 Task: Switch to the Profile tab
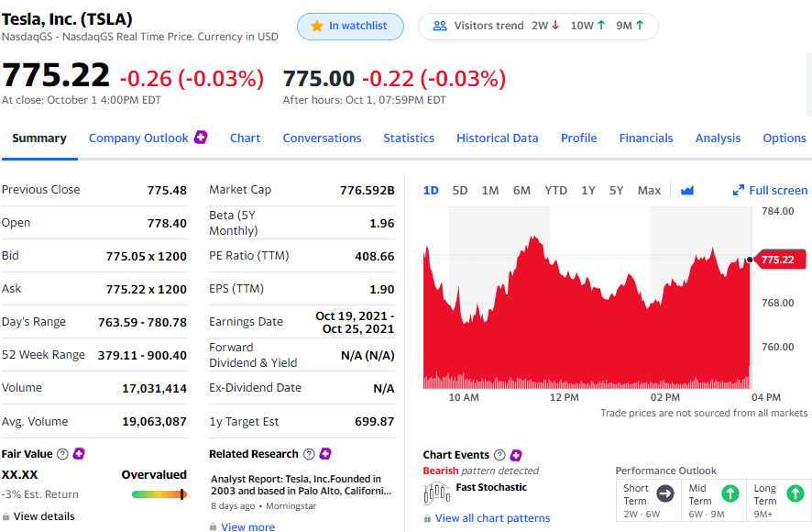click(x=579, y=138)
